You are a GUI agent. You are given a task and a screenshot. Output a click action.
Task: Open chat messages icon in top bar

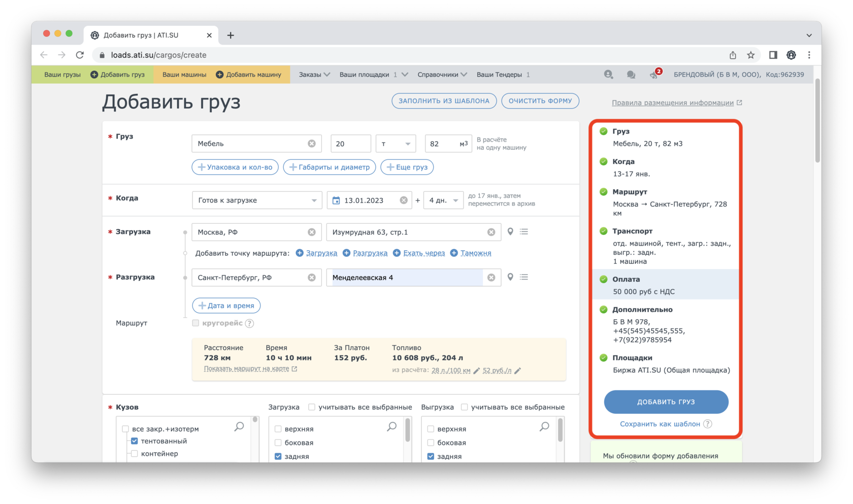631,75
